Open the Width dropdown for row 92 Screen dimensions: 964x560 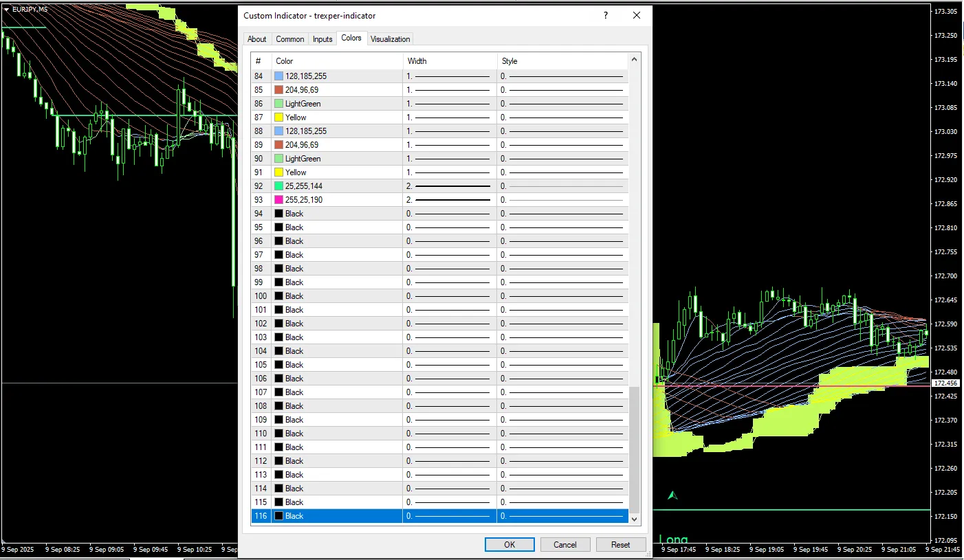coord(450,186)
